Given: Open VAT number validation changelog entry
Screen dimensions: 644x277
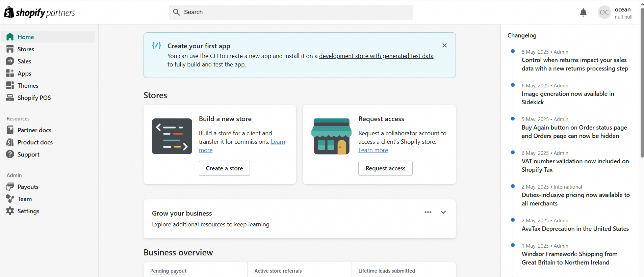Looking at the screenshot, I should pos(575,165).
